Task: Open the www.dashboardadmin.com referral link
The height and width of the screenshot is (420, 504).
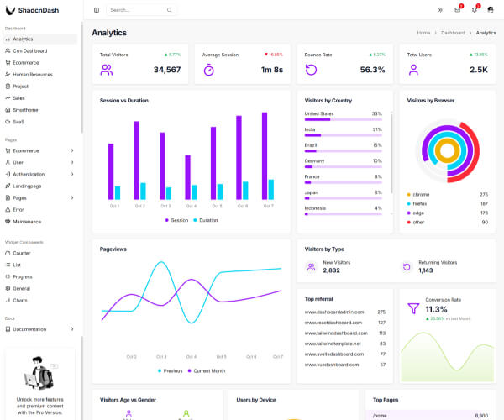Action: coord(334,312)
